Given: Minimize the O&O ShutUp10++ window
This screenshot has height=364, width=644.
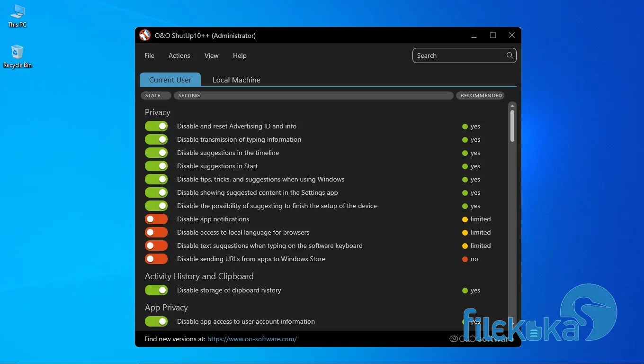Looking at the screenshot, I should (474, 36).
